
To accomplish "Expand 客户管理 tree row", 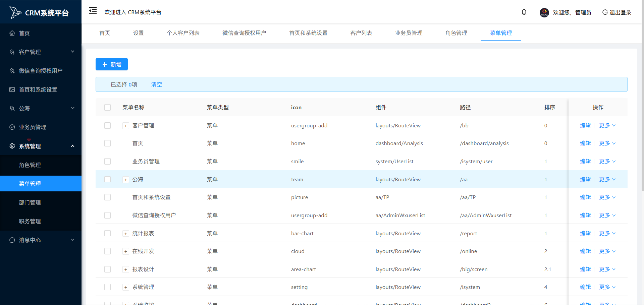I will coord(126,126).
